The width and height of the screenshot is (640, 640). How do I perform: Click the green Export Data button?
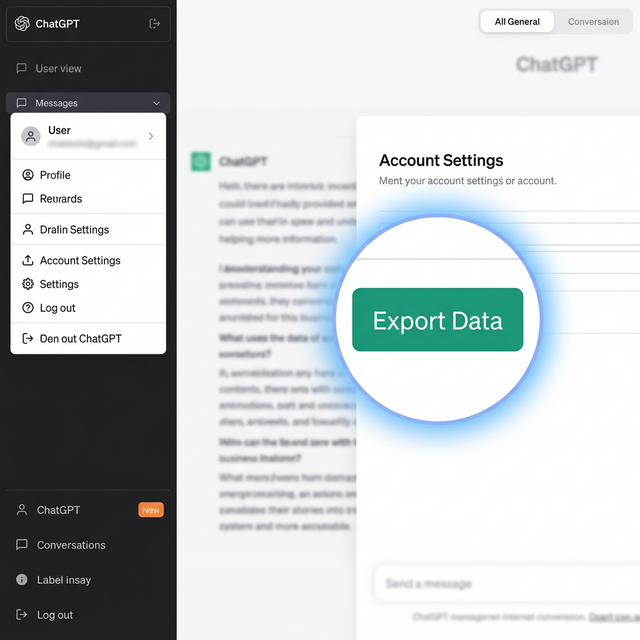[438, 320]
